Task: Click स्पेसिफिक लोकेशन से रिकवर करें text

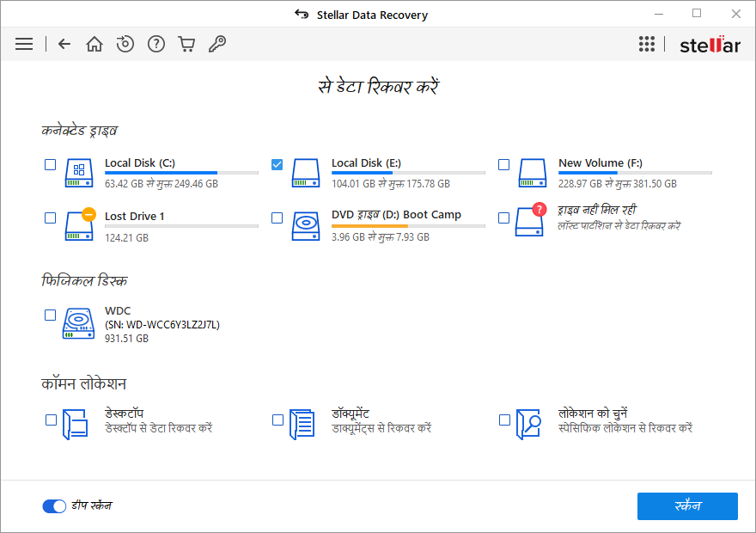Action: coord(625,428)
